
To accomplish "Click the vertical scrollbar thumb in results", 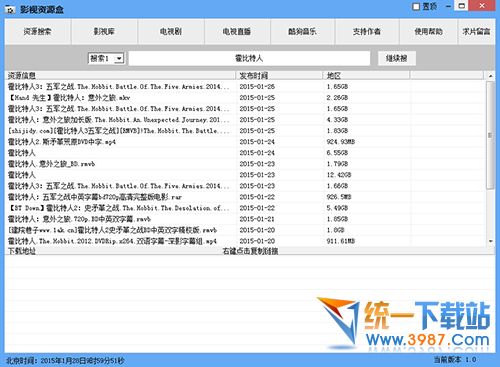I will tap(490, 135).
